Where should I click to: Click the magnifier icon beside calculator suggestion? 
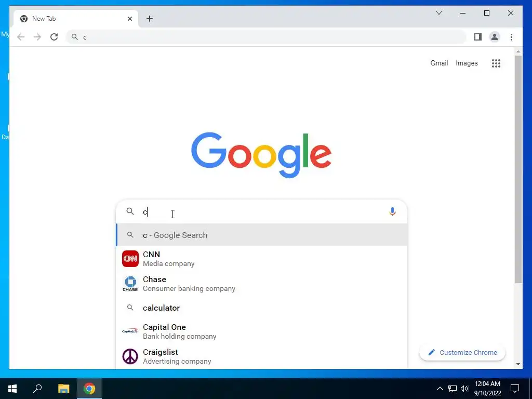pos(130,308)
